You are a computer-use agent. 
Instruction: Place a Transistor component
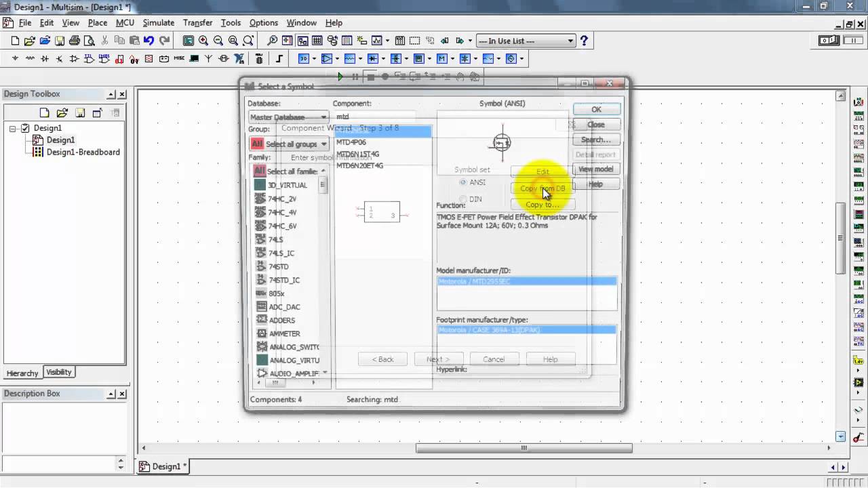[60, 59]
